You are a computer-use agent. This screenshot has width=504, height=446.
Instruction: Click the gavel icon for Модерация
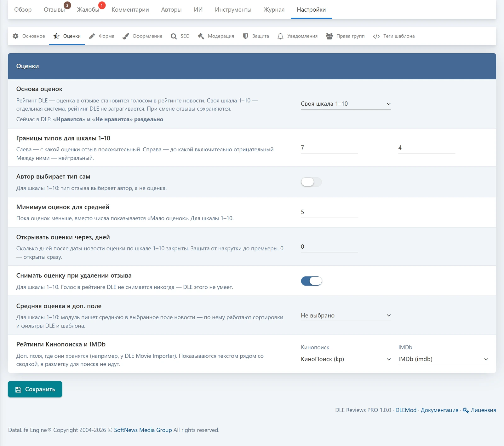pyautogui.click(x=201, y=36)
